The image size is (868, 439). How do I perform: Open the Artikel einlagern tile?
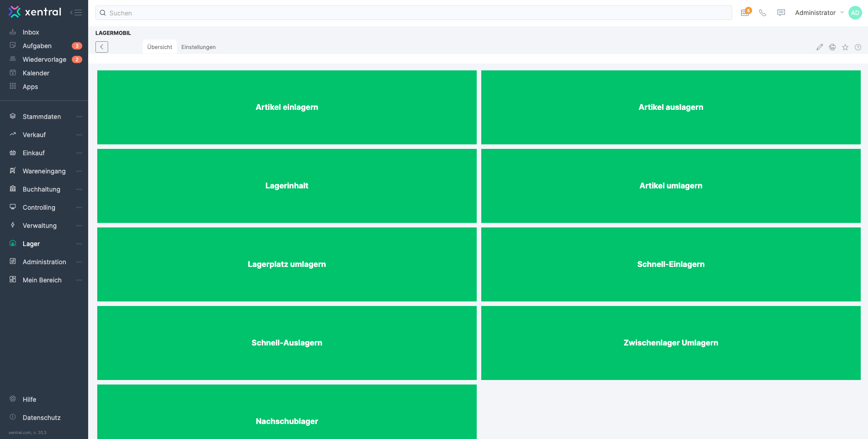(x=287, y=107)
